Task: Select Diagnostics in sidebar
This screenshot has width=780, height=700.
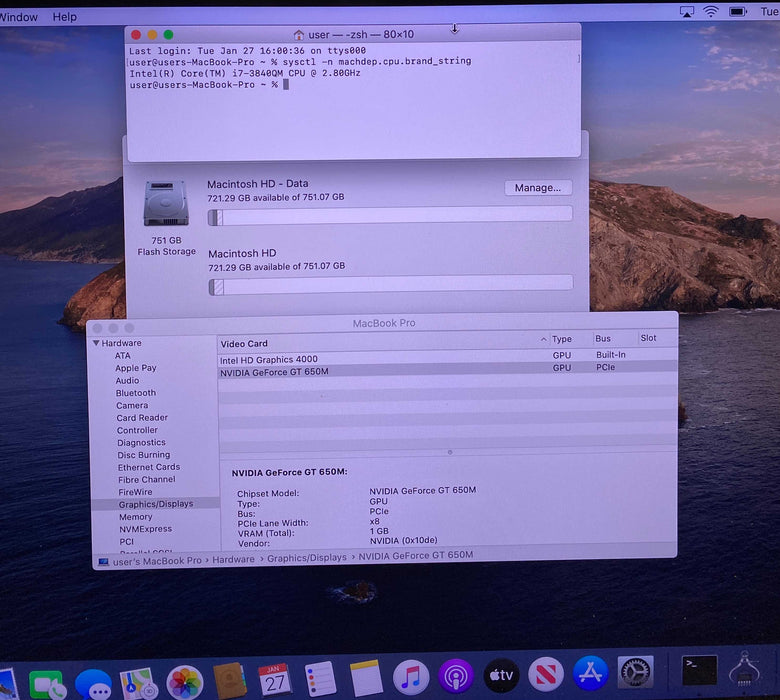Action: (x=141, y=443)
